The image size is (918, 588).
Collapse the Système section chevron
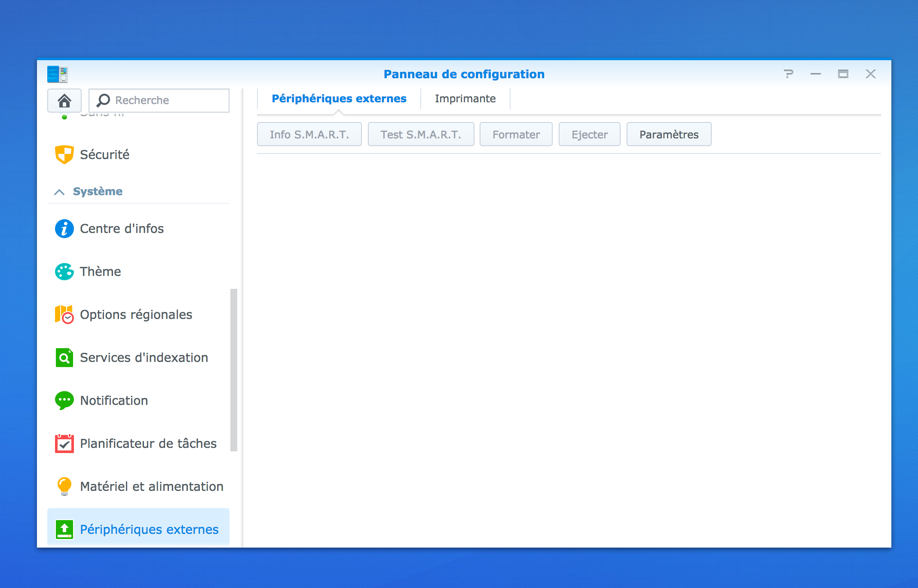(x=59, y=192)
